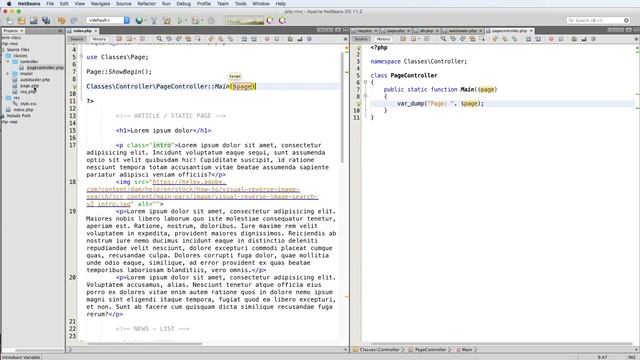The image size is (640, 360).
Task: Click the Build Project hammer icon
Action: [x=154, y=20]
